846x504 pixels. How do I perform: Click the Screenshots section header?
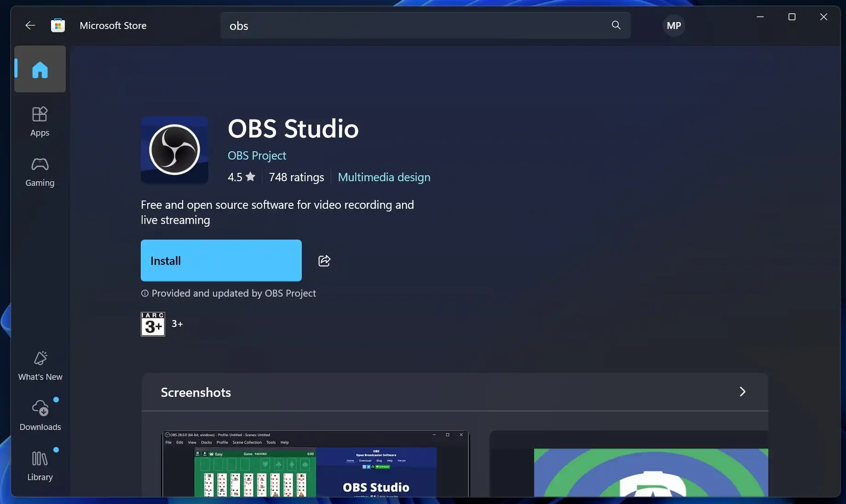click(455, 392)
